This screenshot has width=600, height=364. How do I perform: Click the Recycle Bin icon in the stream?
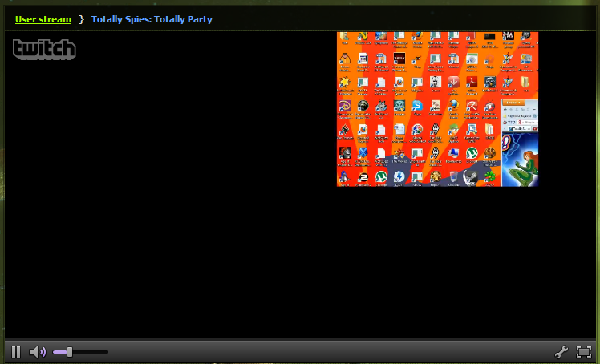(x=453, y=176)
